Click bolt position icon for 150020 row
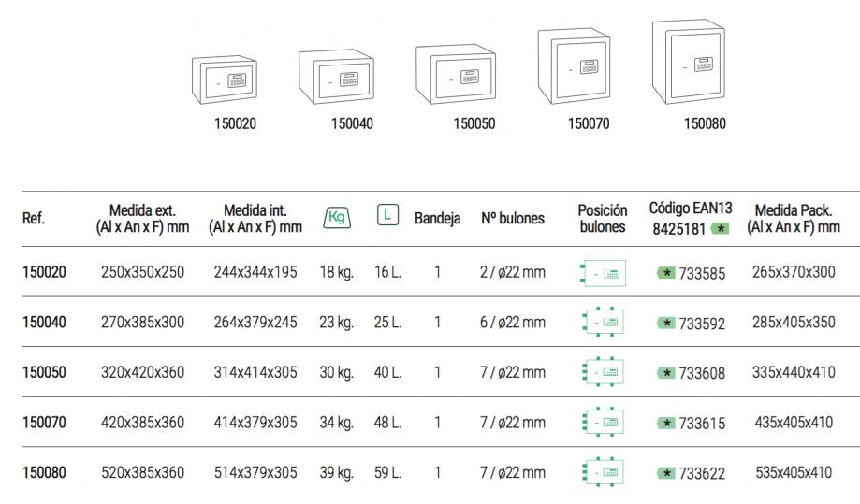 click(603, 273)
